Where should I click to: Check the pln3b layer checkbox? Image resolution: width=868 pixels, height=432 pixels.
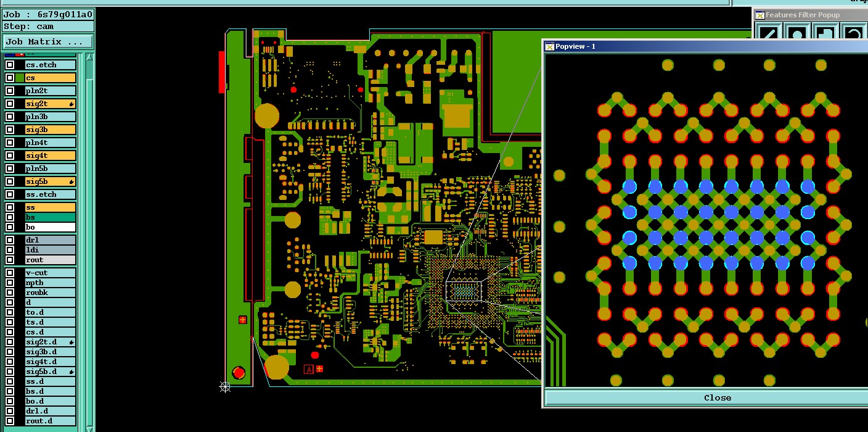point(10,117)
